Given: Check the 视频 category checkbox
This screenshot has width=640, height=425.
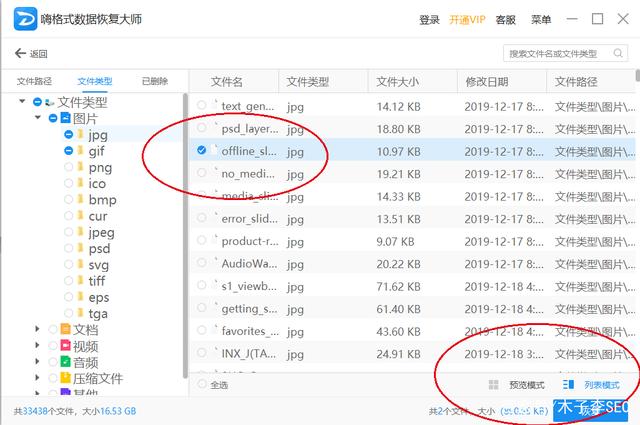Looking at the screenshot, I should [x=53, y=346].
